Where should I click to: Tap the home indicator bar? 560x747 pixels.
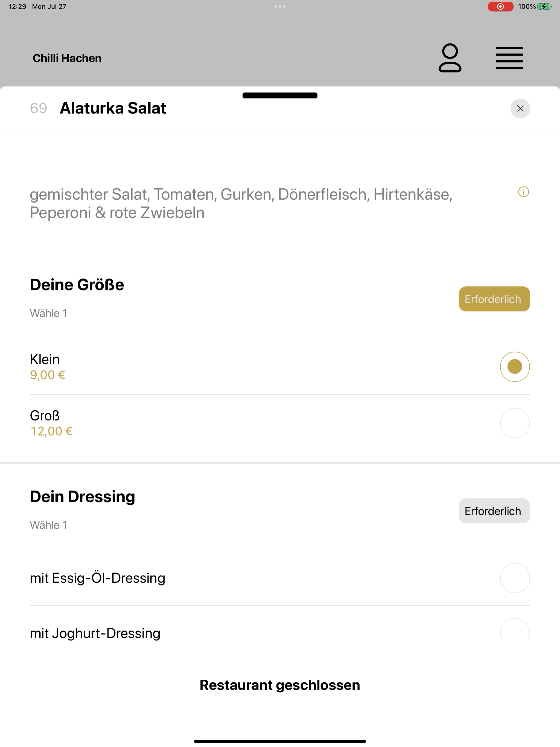pos(280,741)
